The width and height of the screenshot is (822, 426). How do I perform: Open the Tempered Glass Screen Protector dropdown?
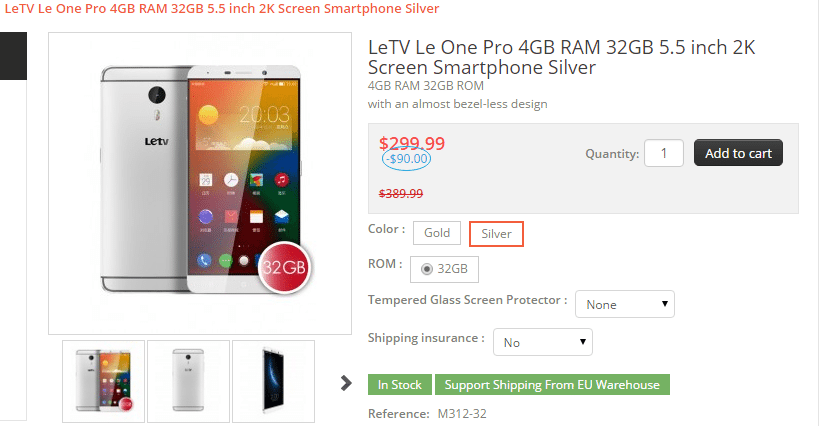coord(626,304)
